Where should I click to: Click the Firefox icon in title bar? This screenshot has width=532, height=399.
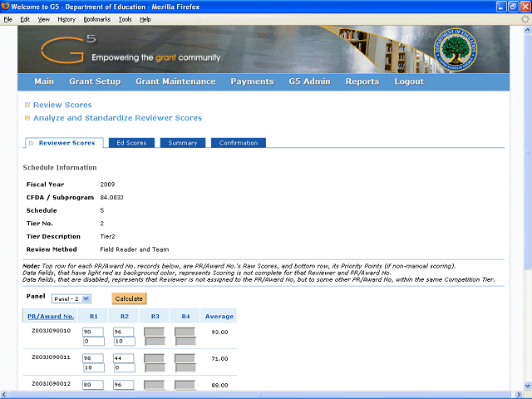(x=7, y=7)
